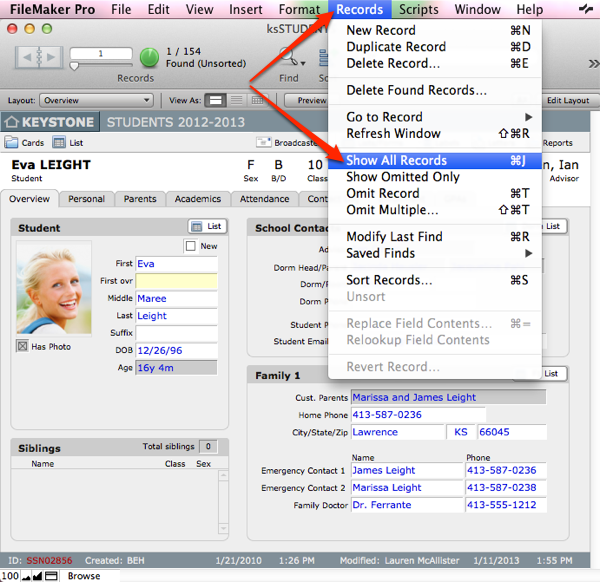Toggle the Has Photo checkbox
This screenshot has height=582, width=600.
pos(22,346)
